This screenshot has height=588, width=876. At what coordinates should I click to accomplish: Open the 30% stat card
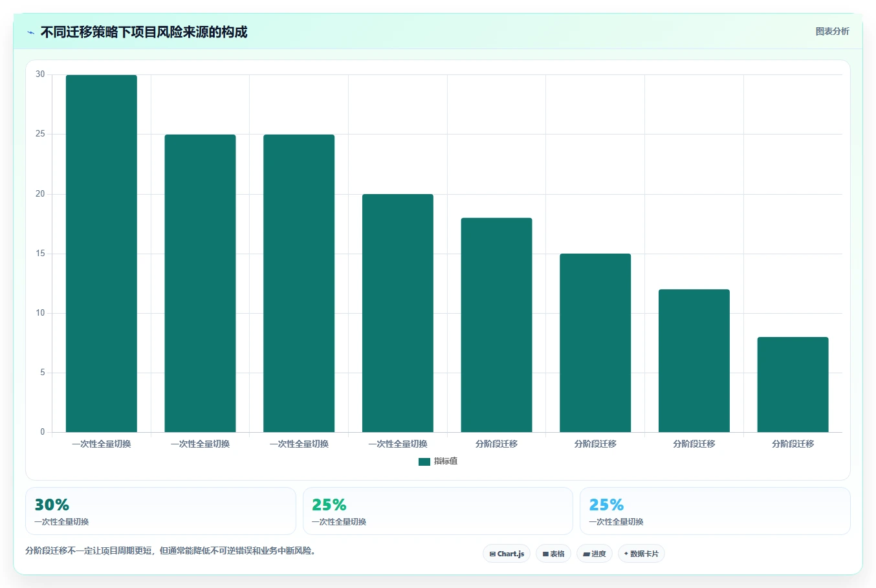click(x=160, y=511)
